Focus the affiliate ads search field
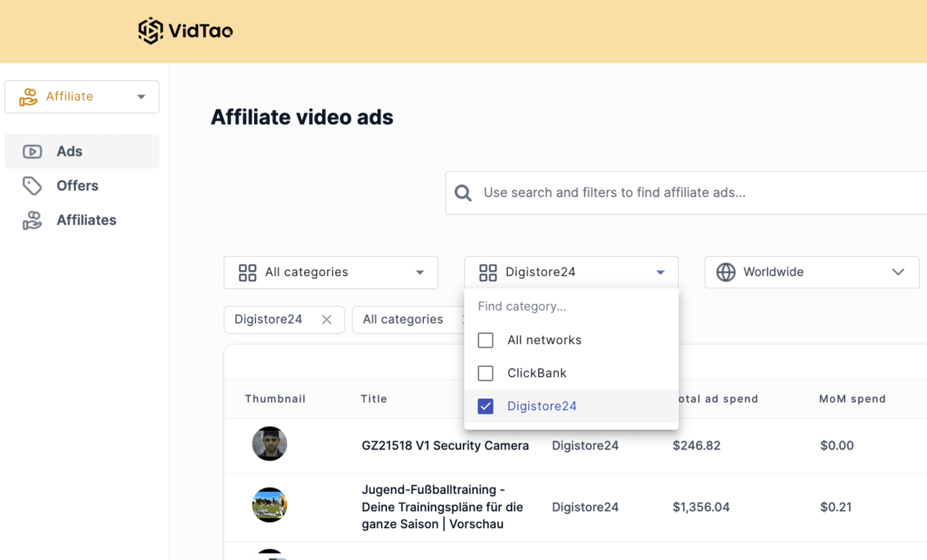 (686, 193)
